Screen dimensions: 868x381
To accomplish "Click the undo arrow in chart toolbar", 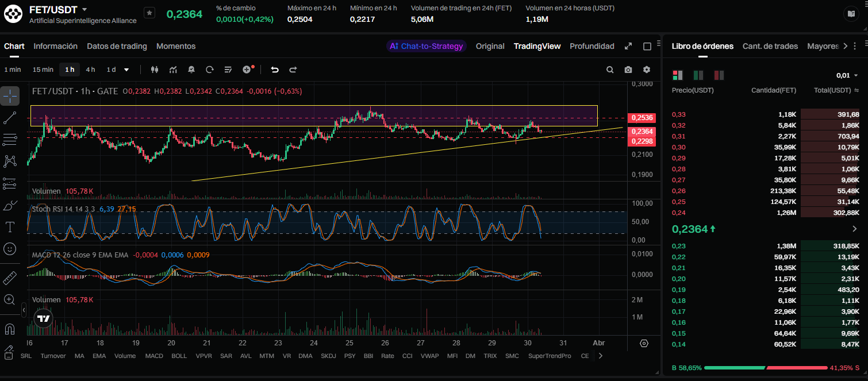I will click(x=275, y=70).
